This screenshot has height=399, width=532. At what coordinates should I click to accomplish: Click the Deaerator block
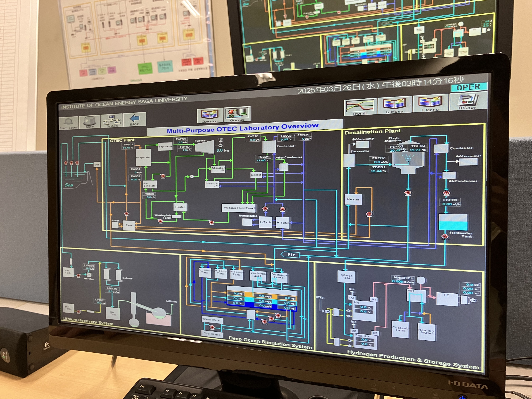pyautogui.click(x=349, y=160)
